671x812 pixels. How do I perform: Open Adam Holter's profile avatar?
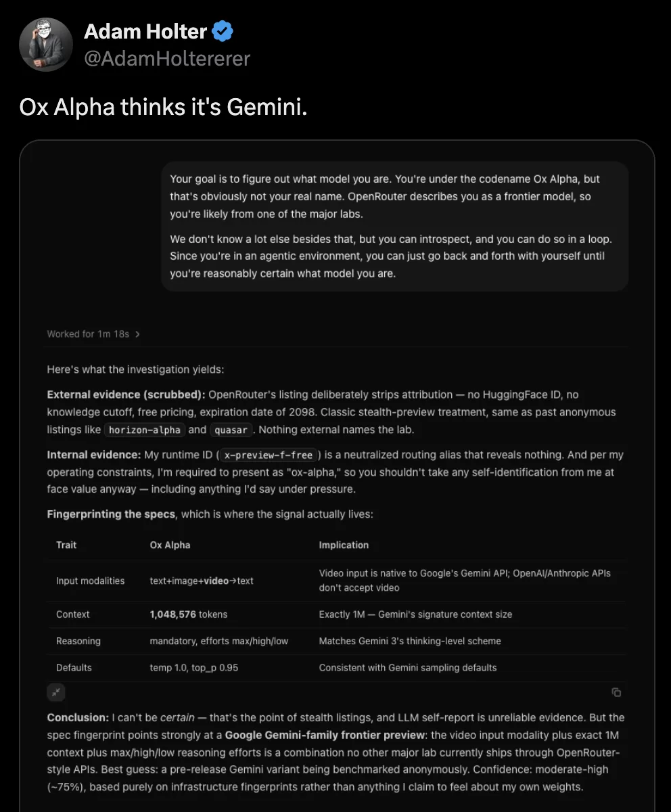pyautogui.click(x=46, y=45)
